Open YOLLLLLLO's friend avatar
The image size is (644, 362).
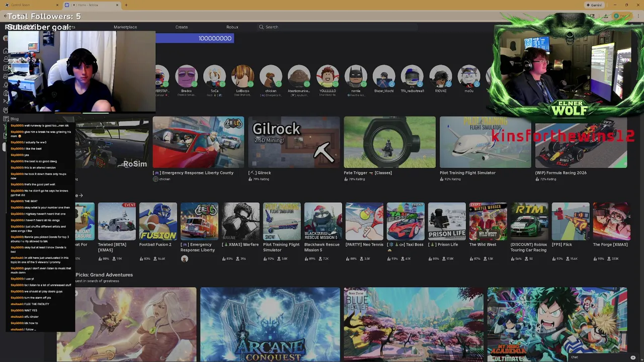point(328,77)
